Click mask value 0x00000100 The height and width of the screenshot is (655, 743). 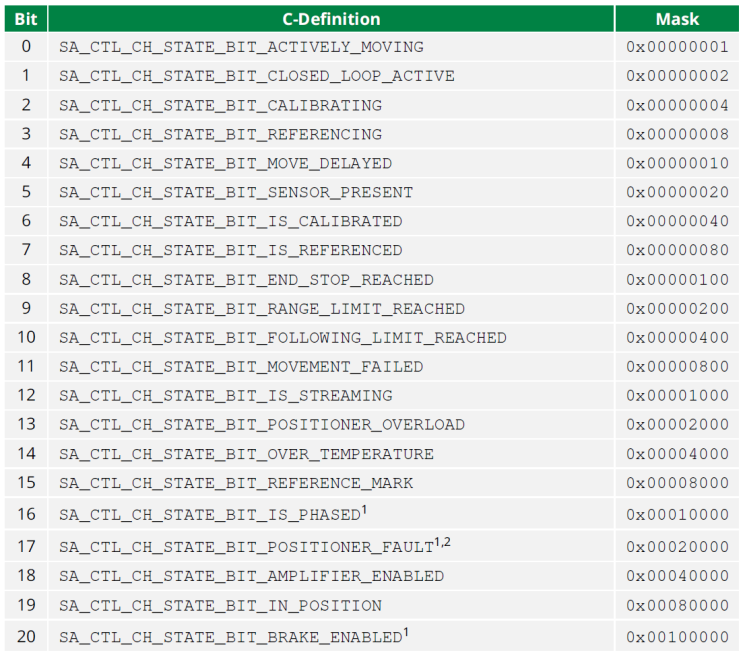pyautogui.click(x=677, y=279)
